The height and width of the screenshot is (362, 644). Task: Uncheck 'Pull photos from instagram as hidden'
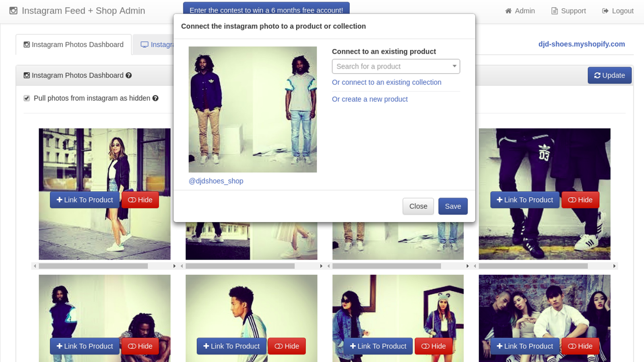point(26,98)
